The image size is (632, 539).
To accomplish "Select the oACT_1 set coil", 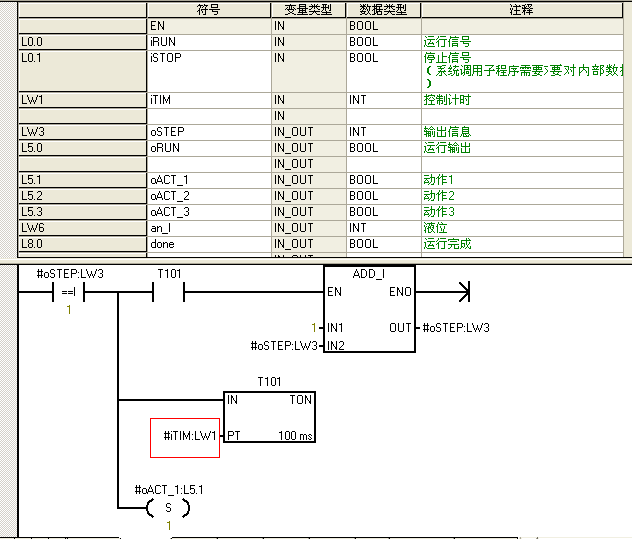I will click(168, 508).
